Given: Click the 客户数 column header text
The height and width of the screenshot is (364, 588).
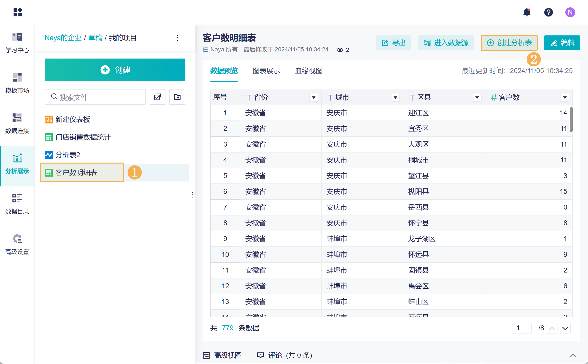Looking at the screenshot, I should click(x=509, y=97).
